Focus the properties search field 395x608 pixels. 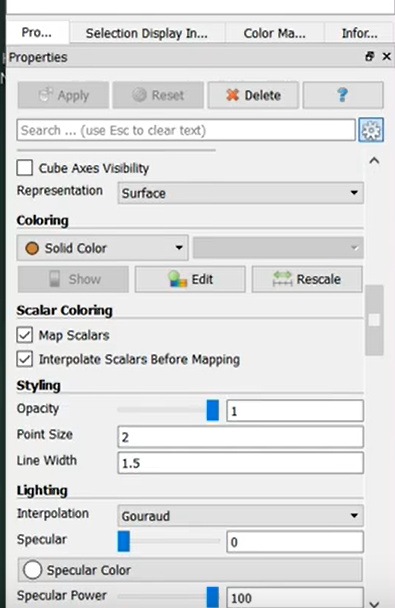pos(186,130)
